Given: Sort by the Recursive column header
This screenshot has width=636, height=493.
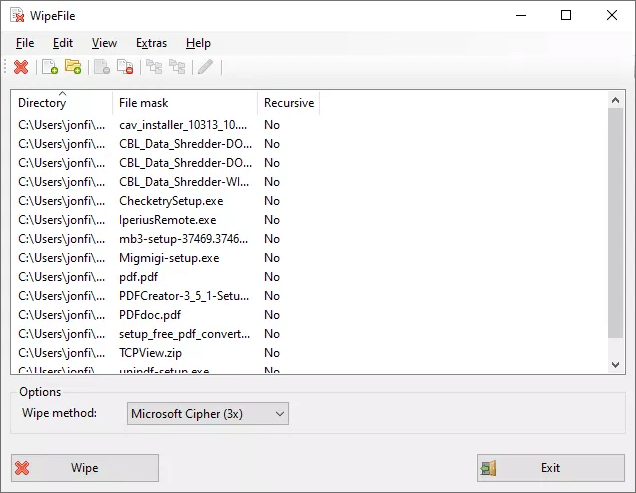Looking at the screenshot, I should click(x=289, y=103).
